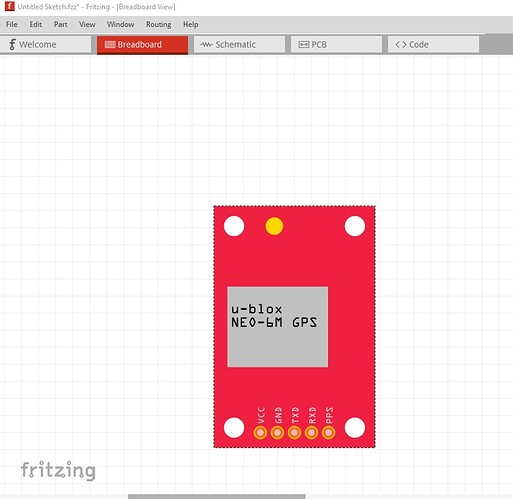Click the GND pin connector
This screenshot has width=513, height=499.
click(x=277, y=433)
